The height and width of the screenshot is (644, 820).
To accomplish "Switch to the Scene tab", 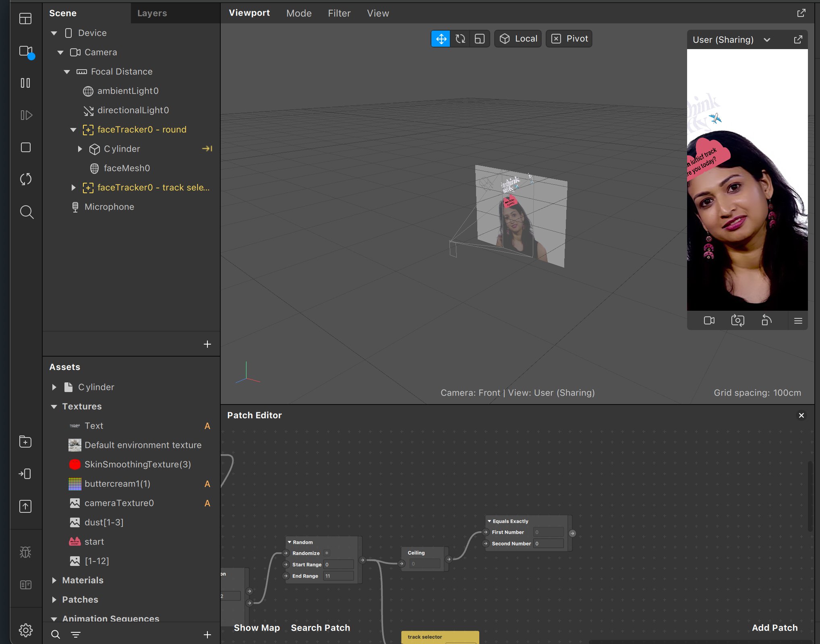I will (x=63, y=13).
